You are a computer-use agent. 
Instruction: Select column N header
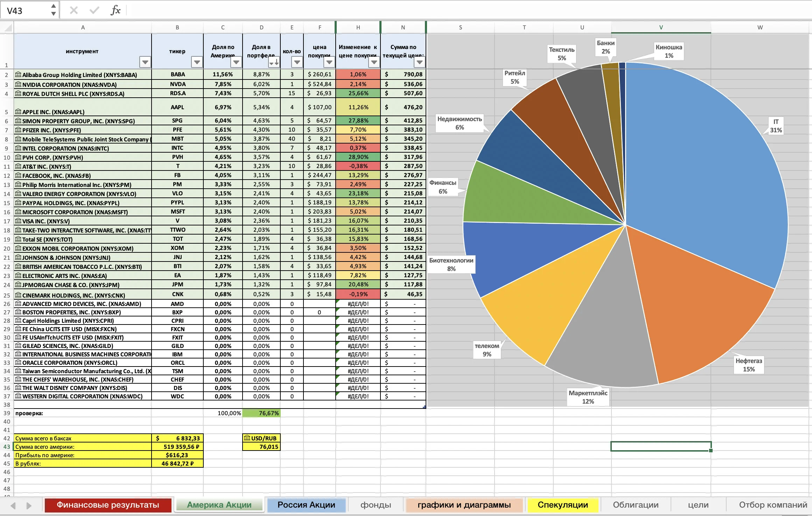403,27
